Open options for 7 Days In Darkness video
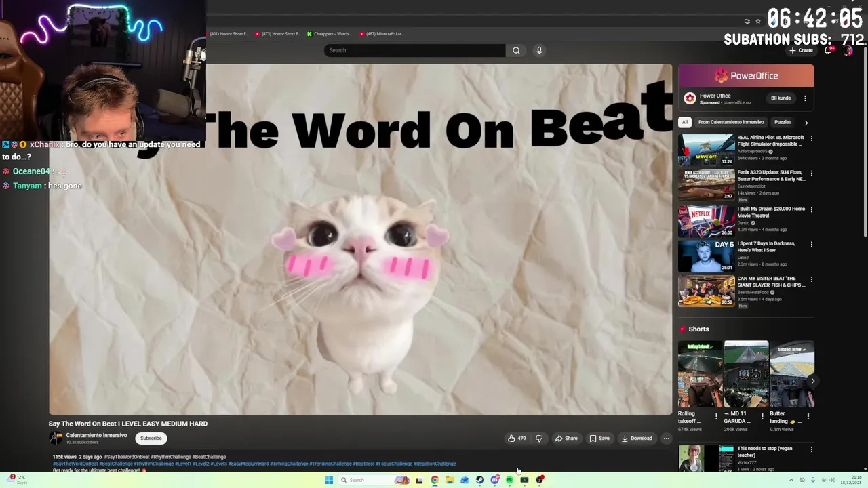This screenshot has width=868, height=488. (811, 244)
